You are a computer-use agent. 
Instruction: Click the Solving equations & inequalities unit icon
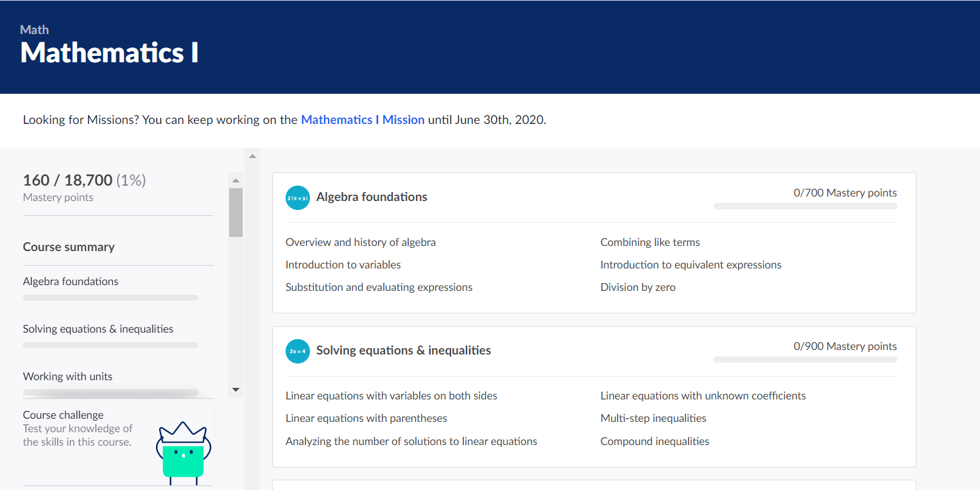tap(297, 351)
